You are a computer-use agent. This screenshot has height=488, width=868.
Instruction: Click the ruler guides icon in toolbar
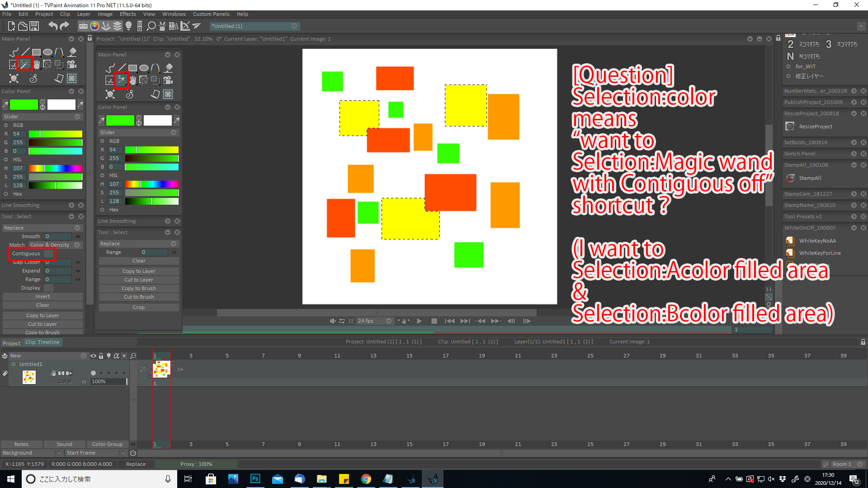click(185, 26)
